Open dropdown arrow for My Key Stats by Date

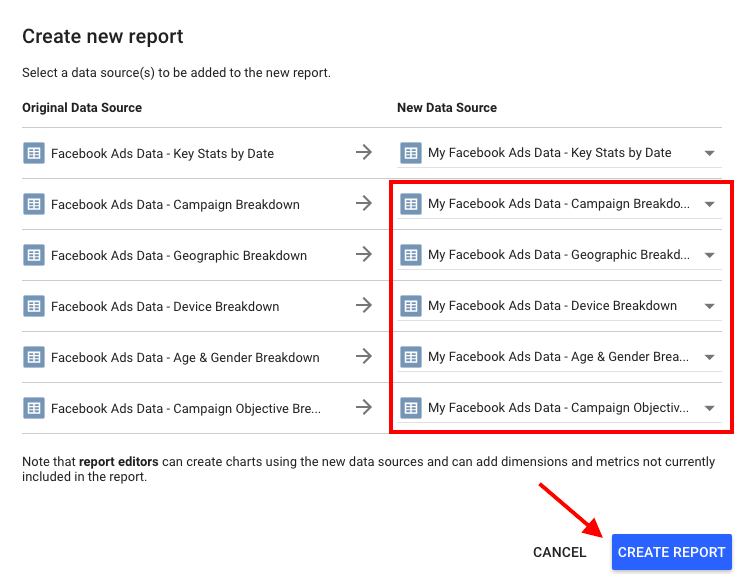coord(709,153)
